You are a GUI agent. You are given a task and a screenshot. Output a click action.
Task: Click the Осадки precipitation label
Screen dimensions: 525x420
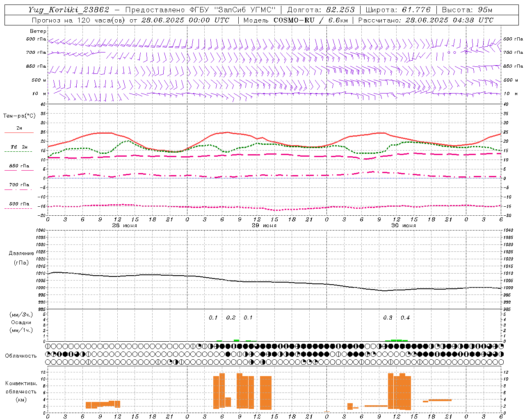[x=21, y=322]
